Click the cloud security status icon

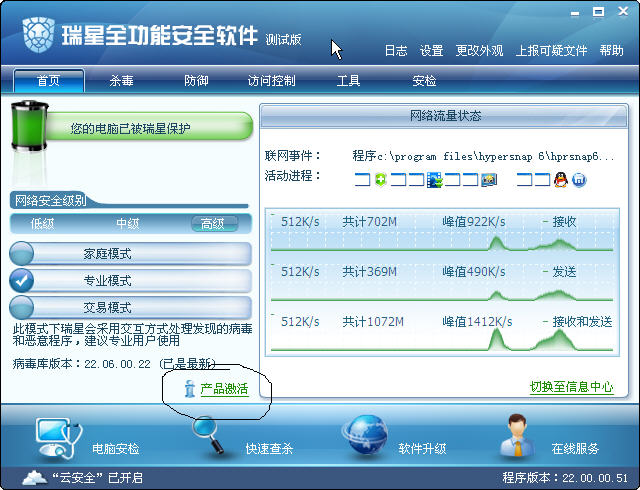pyautogui.click(x=35, y=477)
